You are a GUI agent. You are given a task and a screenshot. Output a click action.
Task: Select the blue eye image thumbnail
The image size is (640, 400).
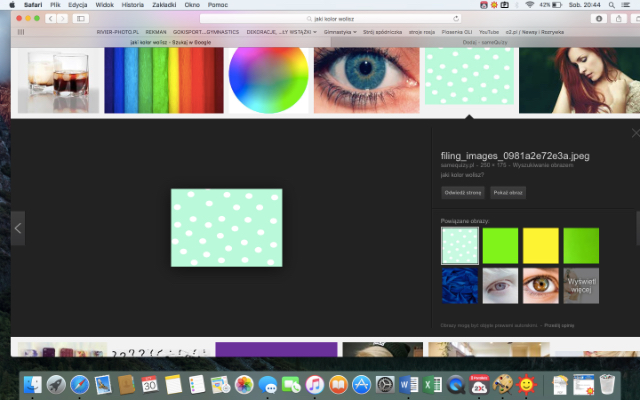(x=365, y=80)
